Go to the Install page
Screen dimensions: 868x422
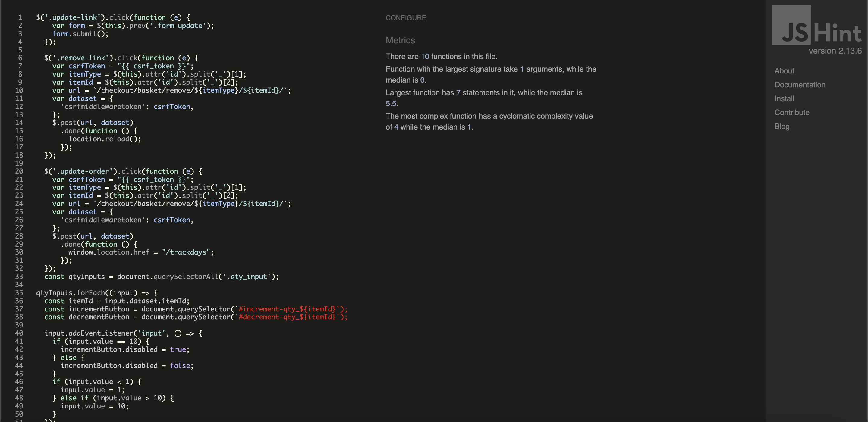click(784, 98)
